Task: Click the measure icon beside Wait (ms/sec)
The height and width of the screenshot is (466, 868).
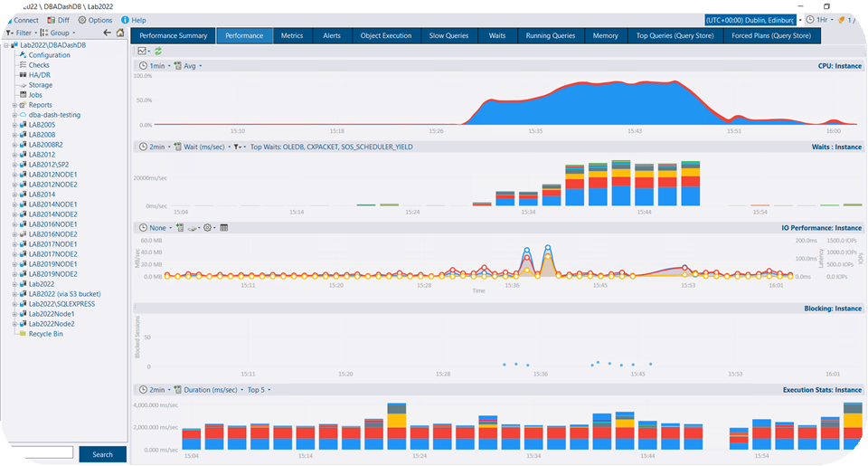Action: 178,147
